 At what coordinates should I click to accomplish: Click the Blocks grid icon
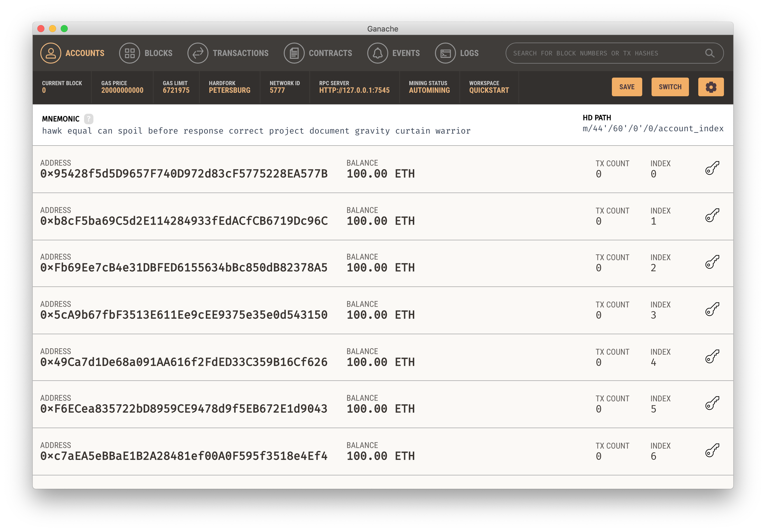click(129, 53)
